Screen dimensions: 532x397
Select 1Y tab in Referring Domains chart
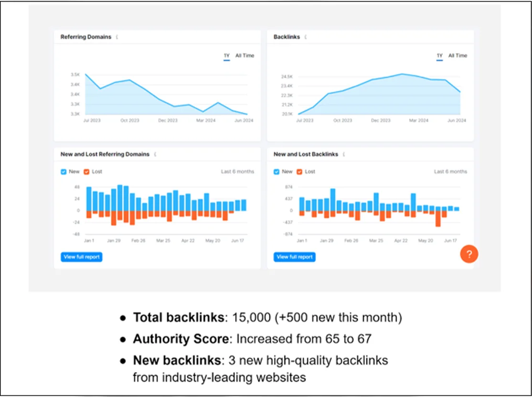(x=227, y=56)
